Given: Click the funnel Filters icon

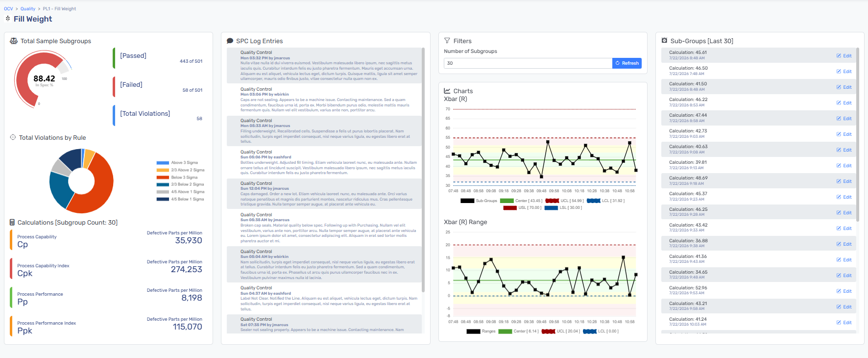Looking at the screenshot, I should coord(447,41).
